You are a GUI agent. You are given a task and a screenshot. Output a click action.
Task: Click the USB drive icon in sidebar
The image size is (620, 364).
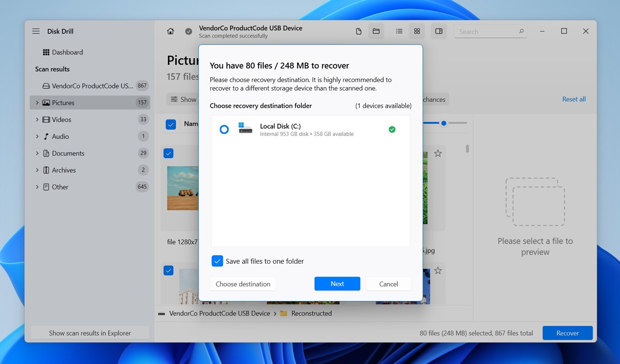(x=46, y=86)
